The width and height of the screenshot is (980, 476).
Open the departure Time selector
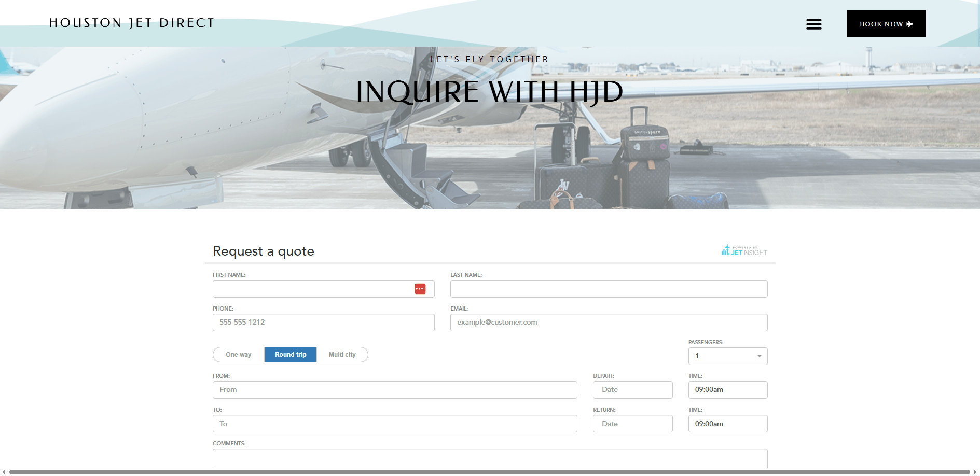pos(727,390)
